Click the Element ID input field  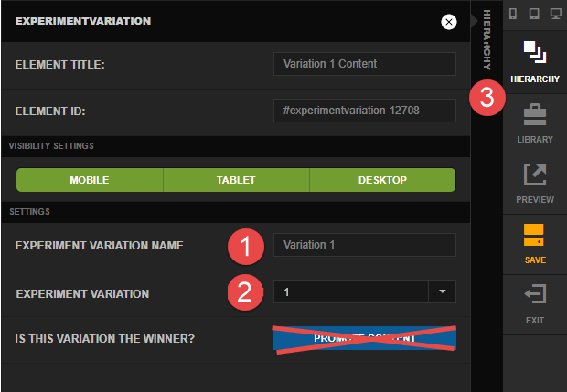[x=365, y=111]
